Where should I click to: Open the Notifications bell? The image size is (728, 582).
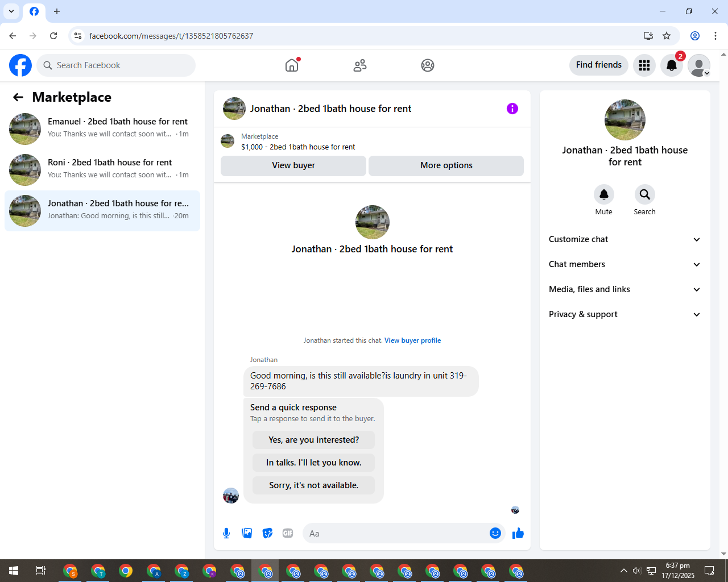[672, 65]
